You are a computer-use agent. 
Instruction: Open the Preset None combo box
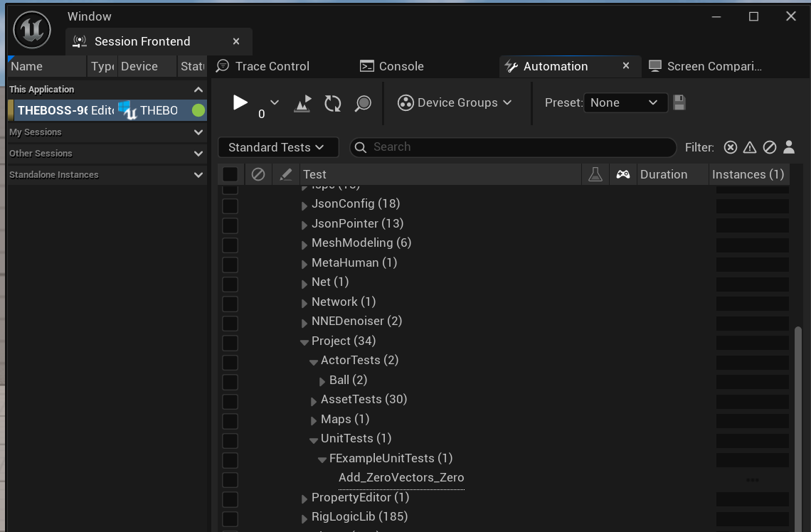625,102
